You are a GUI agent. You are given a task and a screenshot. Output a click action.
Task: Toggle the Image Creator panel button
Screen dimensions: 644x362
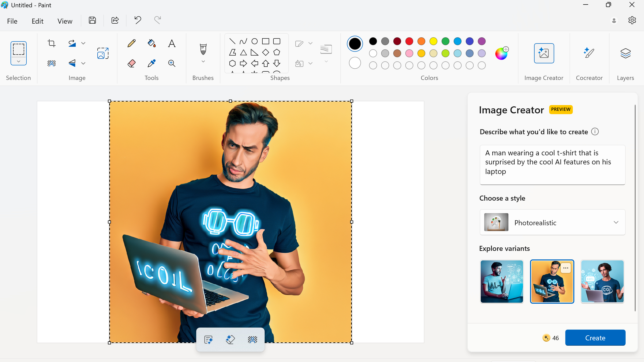tap(544, 53)
